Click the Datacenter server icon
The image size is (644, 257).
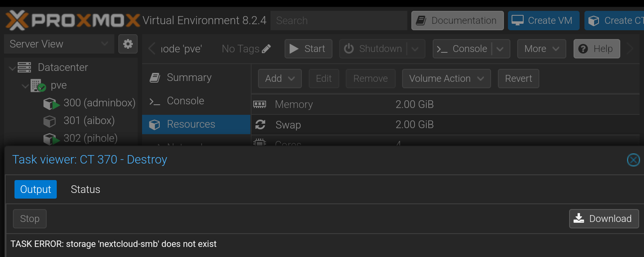(24, 67)
